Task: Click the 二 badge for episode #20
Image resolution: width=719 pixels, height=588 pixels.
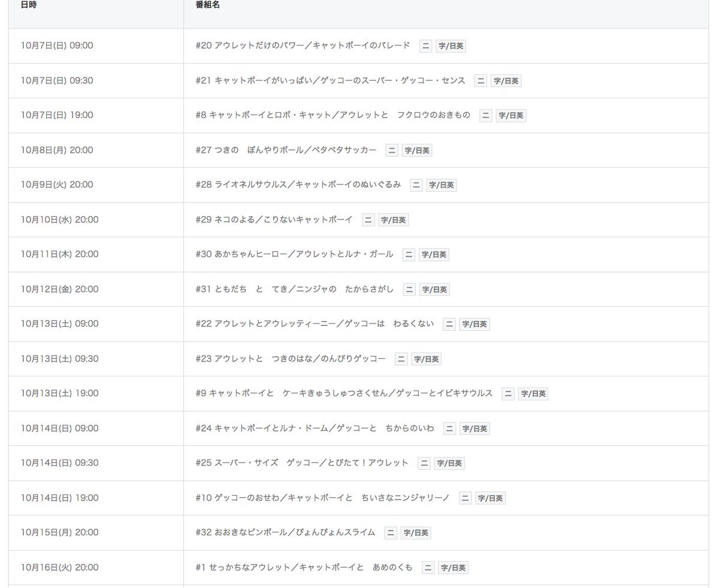Action: click(425, 46)
